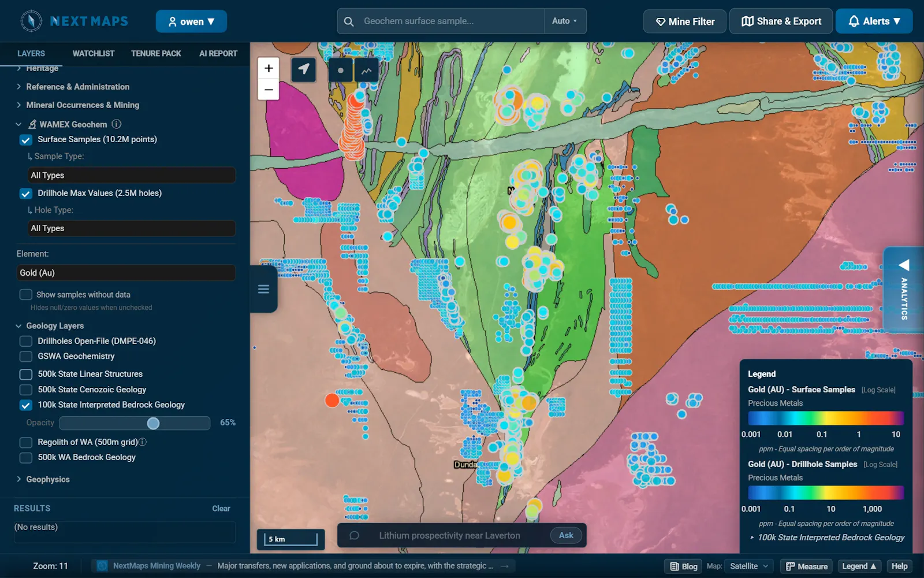Enable Drillholes Open-File (DMPE-046) layer
This screenshot has height=578, width=924.
25,341
